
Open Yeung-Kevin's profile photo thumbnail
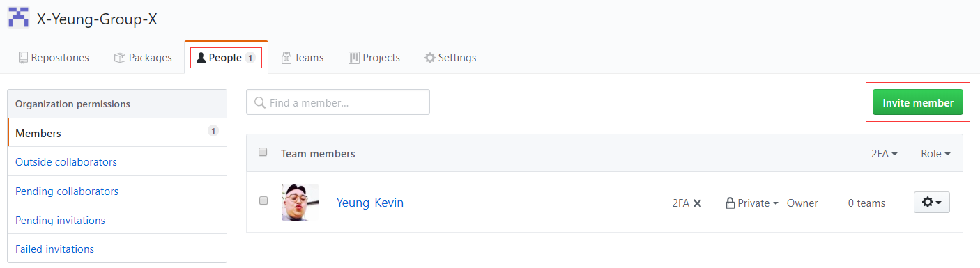click(x=300, y=202)
